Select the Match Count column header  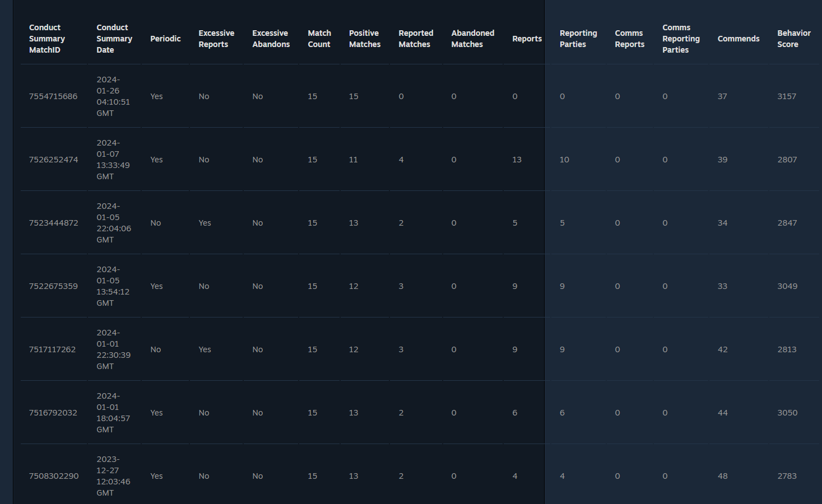coord(319,39)
